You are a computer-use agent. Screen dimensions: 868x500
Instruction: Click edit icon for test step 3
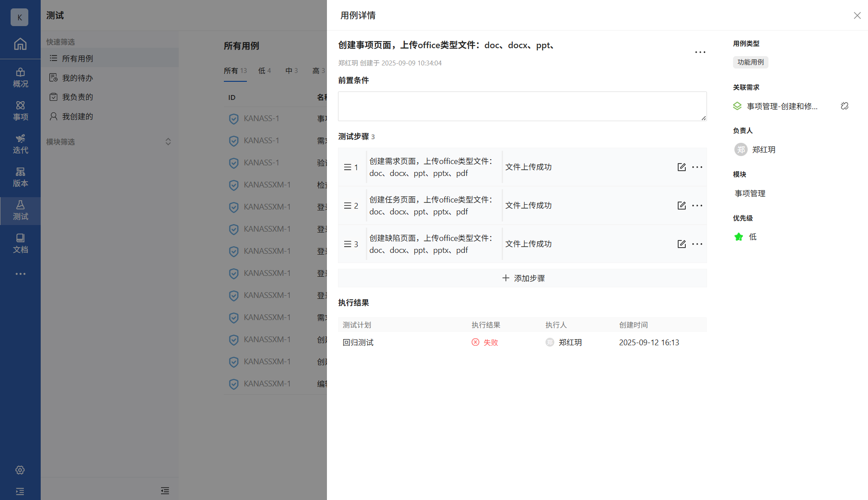point(681,244)
